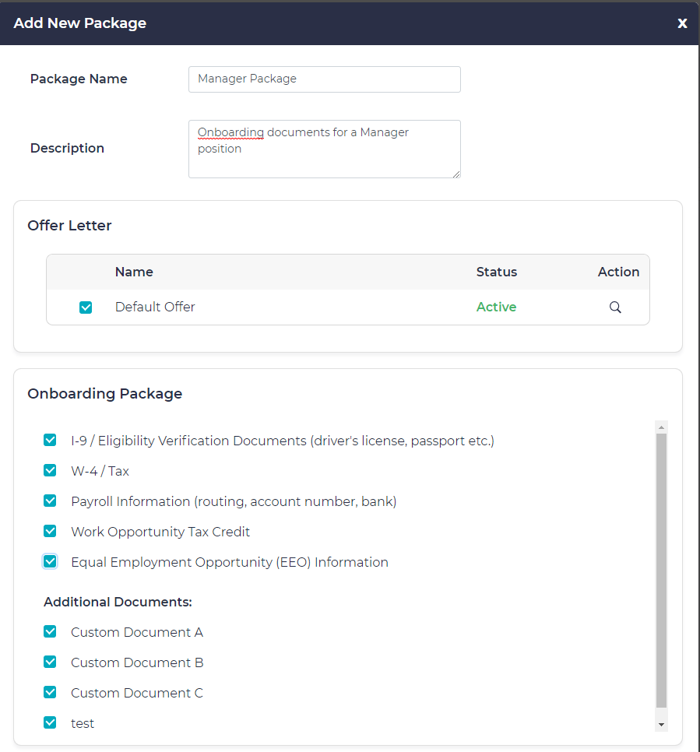This screenshot has height=752, width=700.
Task: Deselect Custom Document C
Action: point(51,693)
